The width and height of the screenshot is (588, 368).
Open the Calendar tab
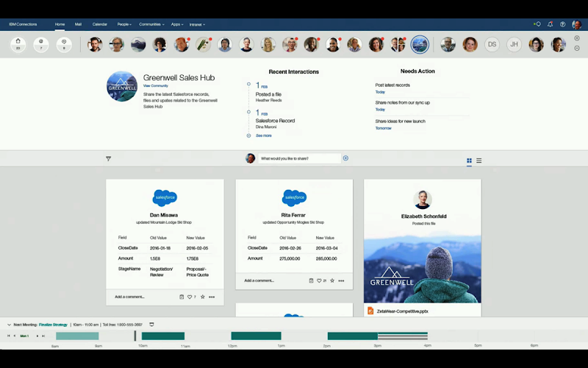pyautogui.click(x=100, y=24)
